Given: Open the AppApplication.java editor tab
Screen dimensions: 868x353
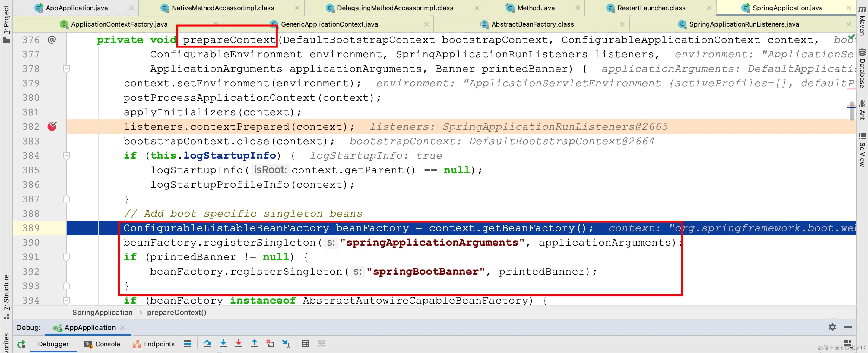Looking at the screenshot, I should [x=77, y=8].
